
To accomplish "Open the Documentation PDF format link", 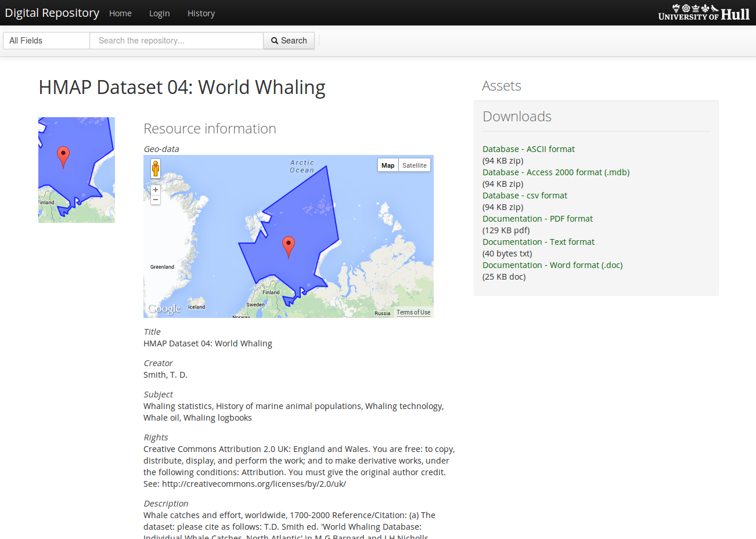I will 538,218.
